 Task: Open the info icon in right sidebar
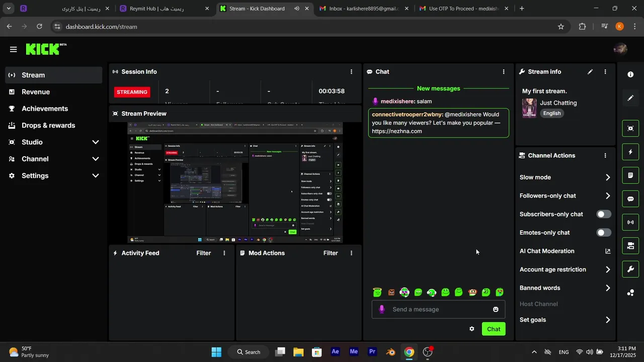click(x=630, y=74)
